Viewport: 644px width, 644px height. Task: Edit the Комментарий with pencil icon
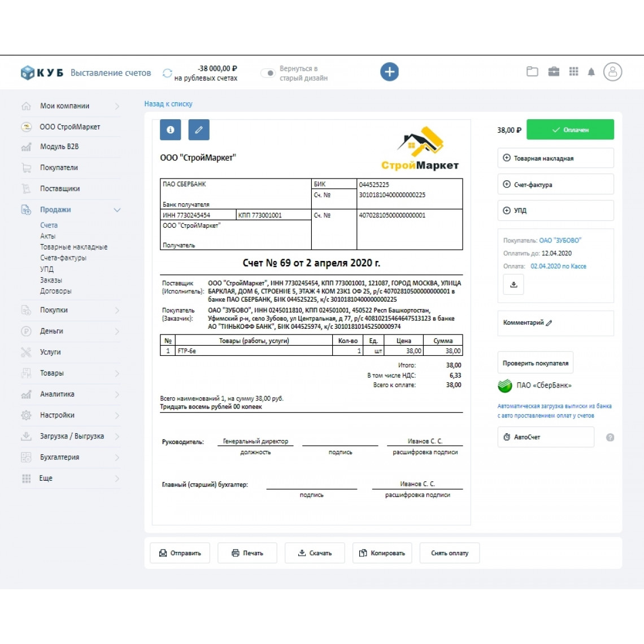click(549, 323)
